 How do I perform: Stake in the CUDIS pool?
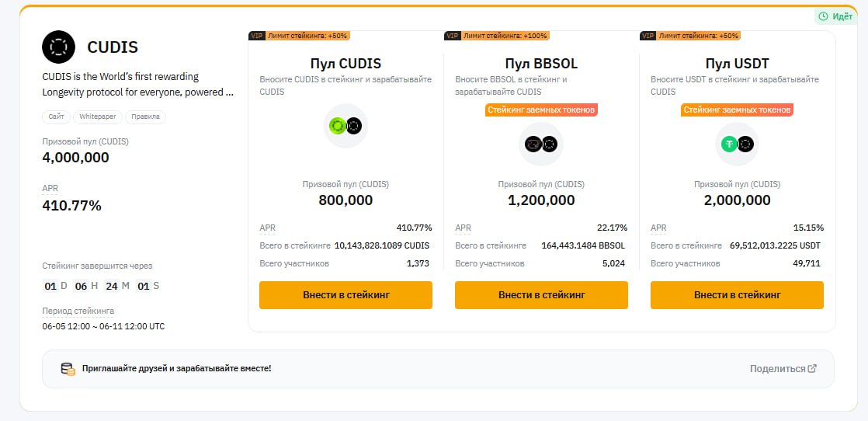tap(345, 295)
